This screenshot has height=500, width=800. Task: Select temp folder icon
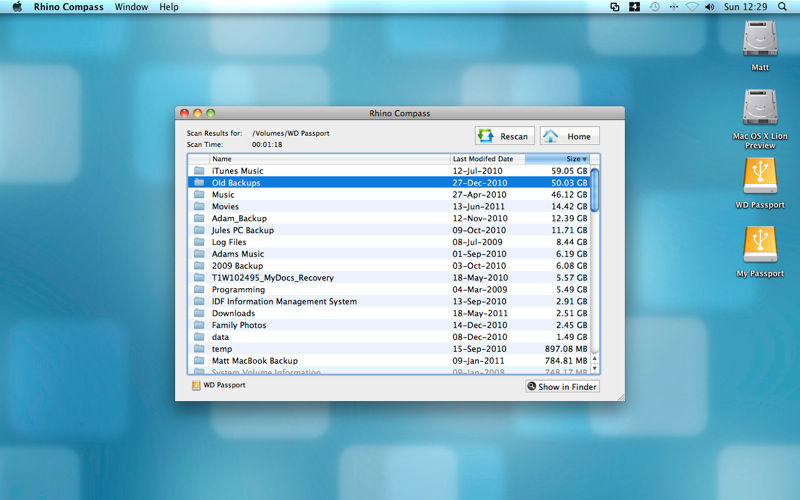coord(199,348)
